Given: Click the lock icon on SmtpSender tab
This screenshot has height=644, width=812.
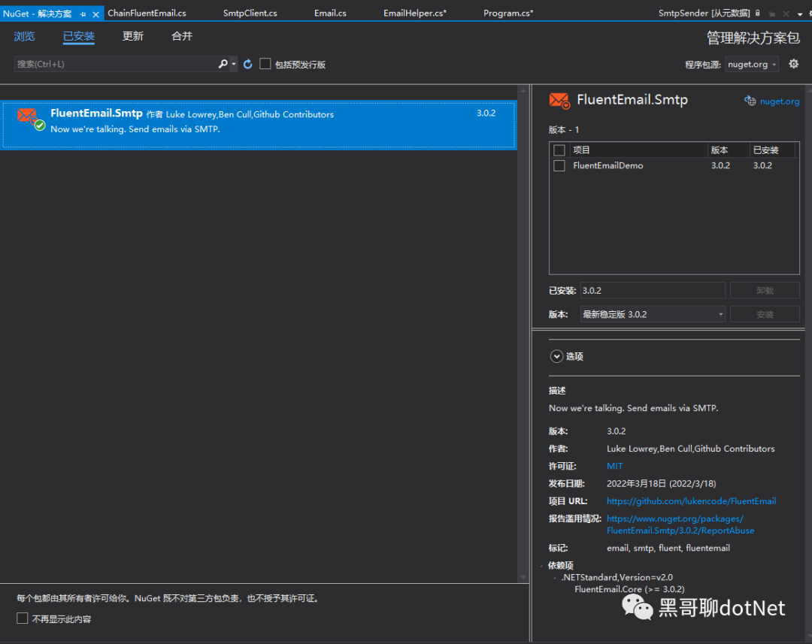Looking at the screenshot, I should pyautogui.click(x=758, y=13).
